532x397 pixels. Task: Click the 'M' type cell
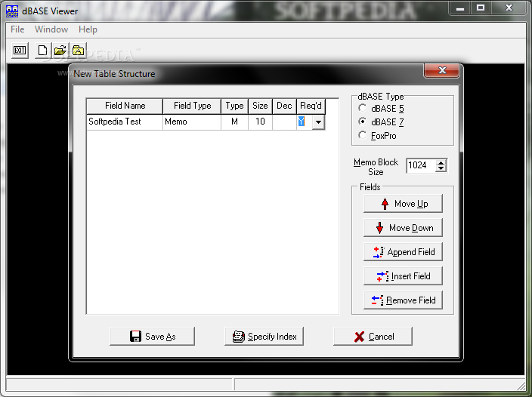(234, 122)
